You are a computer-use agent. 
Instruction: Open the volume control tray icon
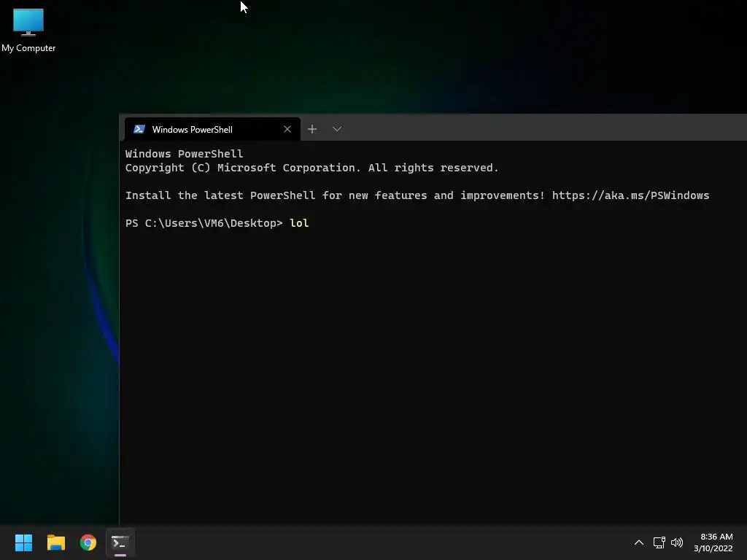click(x=676, y=542)
